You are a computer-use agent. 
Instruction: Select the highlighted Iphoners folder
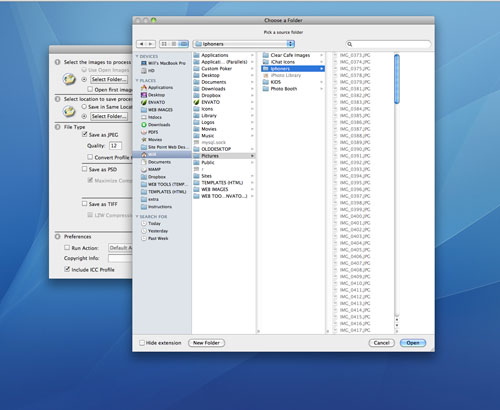pyautogui.click(x=293, y=69)
